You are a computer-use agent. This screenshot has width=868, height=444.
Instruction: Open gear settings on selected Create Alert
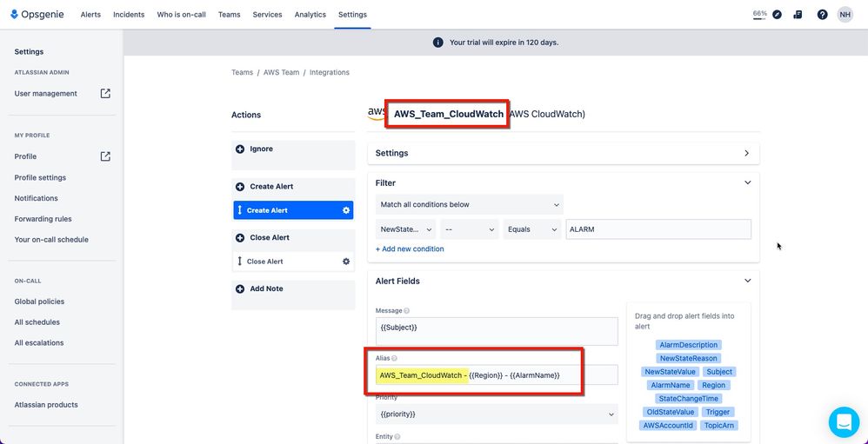(346, 210)
